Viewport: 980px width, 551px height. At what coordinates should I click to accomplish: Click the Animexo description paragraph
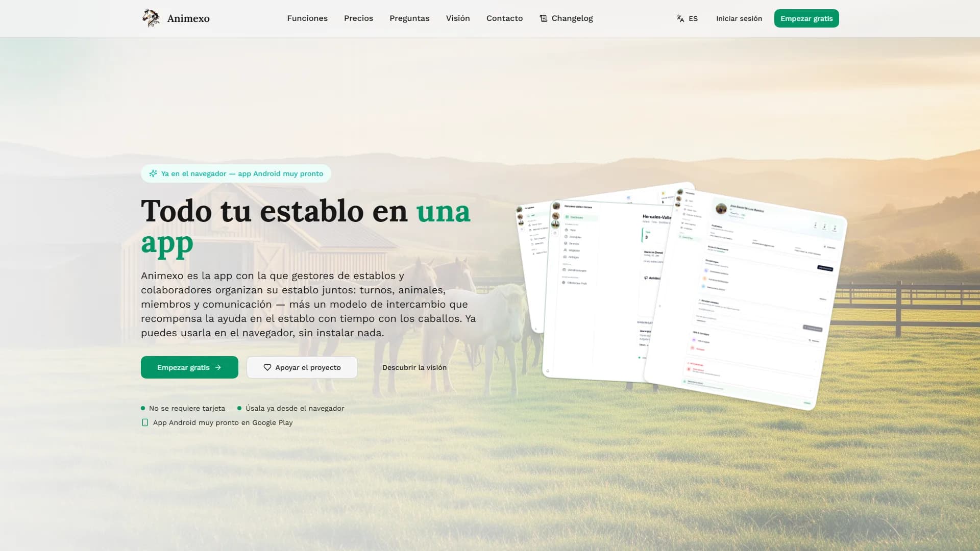tap(309, 304)
